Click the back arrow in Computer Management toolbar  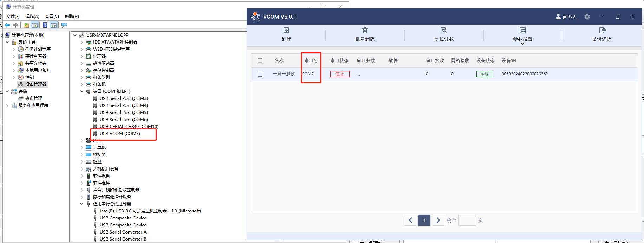pyautogui.click(x=7, y=25)
